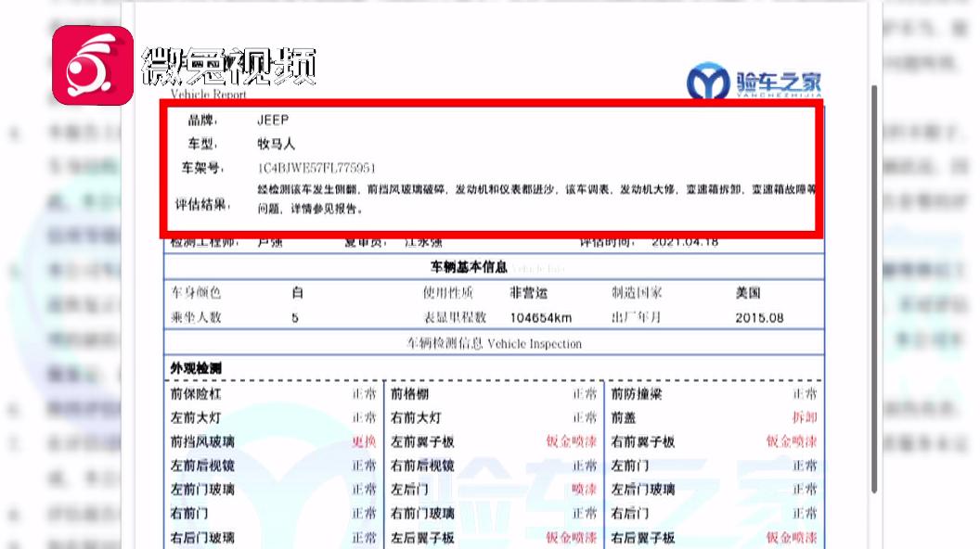
Task: Click the "乘坐人数" label
Action: (196, 317)
